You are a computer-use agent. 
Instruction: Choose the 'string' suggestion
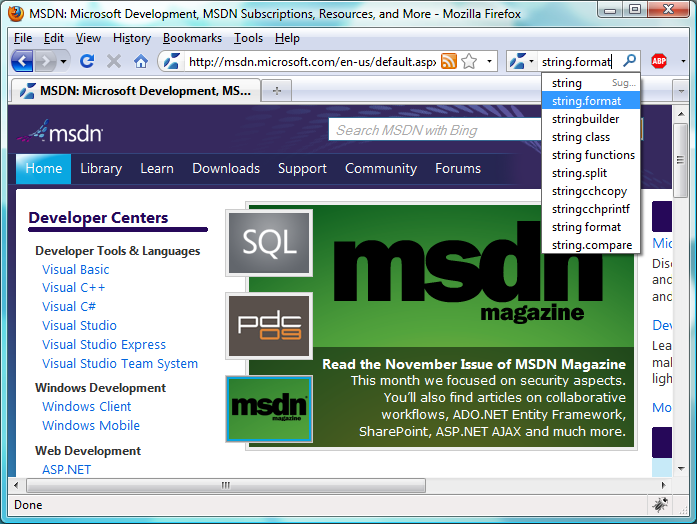coord(591,83)
